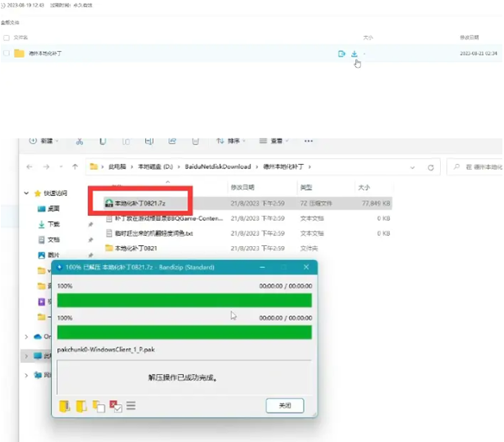Image resolution: width=504 pixels, height=442 pixels.
Task: Collapse the 快速访问 quick access tree
Action: (x=26, y=193)
